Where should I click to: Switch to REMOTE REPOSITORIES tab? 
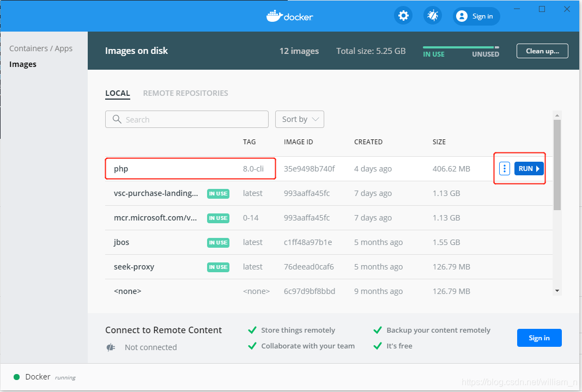[186, 93]
